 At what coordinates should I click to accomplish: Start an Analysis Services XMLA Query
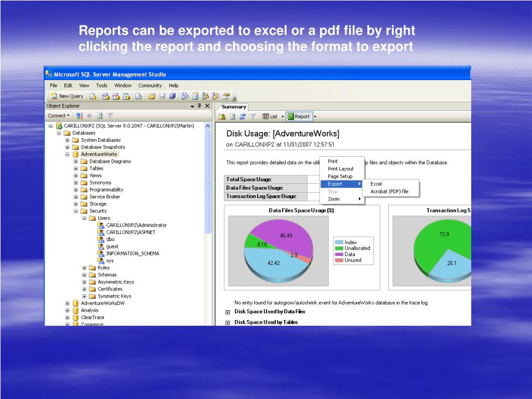(x=127, y=96)
